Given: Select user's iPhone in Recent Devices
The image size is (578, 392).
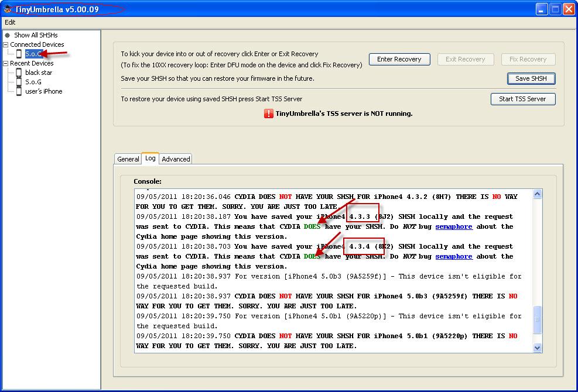Looking at the screenshot, I should 43,91.
